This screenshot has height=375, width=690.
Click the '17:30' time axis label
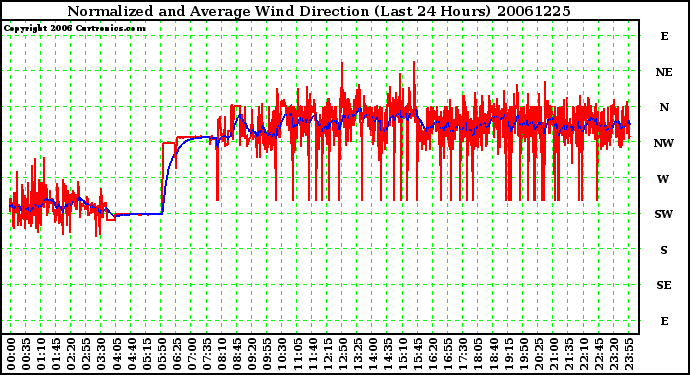[463, 354]
